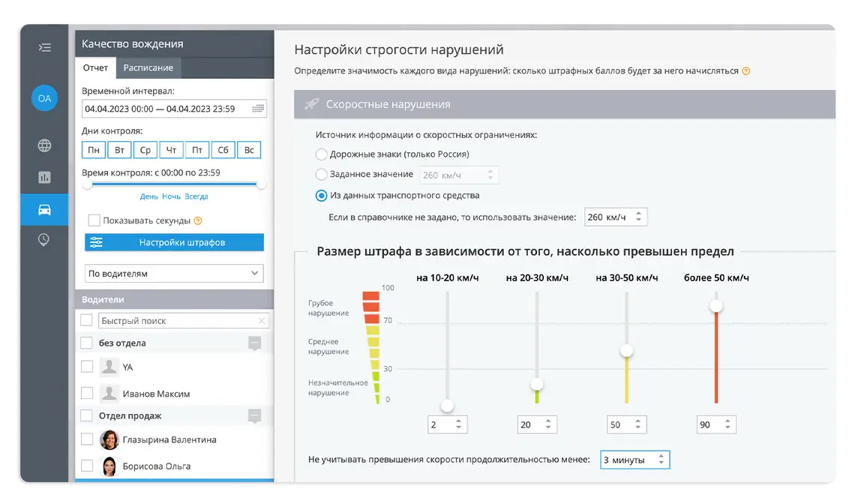This screenshot has height=504, width=855.
Task: Click the Сб day control button
Action: (222, 149)
